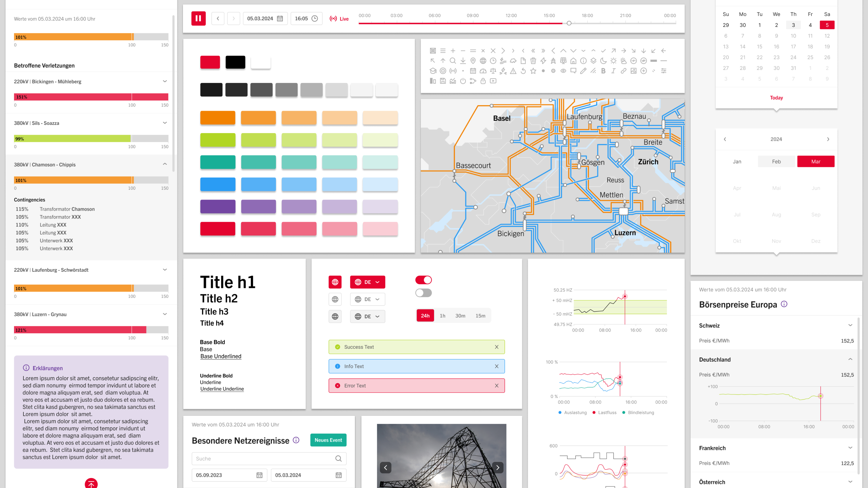Close the Success Text notification
This screenshot has width=868, height=488.
[x=496, y=347]
